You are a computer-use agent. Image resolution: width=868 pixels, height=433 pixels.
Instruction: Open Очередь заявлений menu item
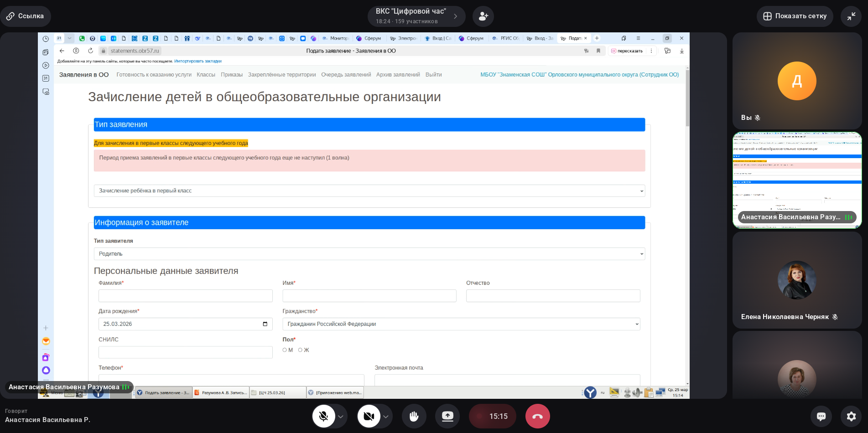tap(346, 75)
